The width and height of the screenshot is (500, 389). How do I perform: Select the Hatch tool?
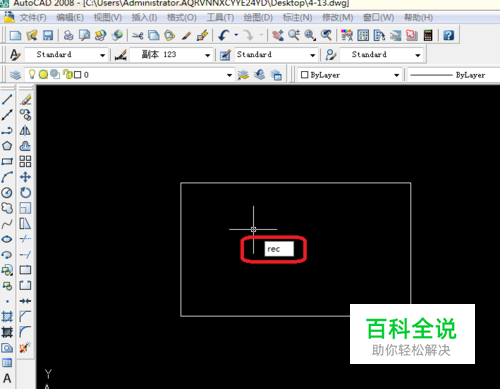click(x=7, y=316)
